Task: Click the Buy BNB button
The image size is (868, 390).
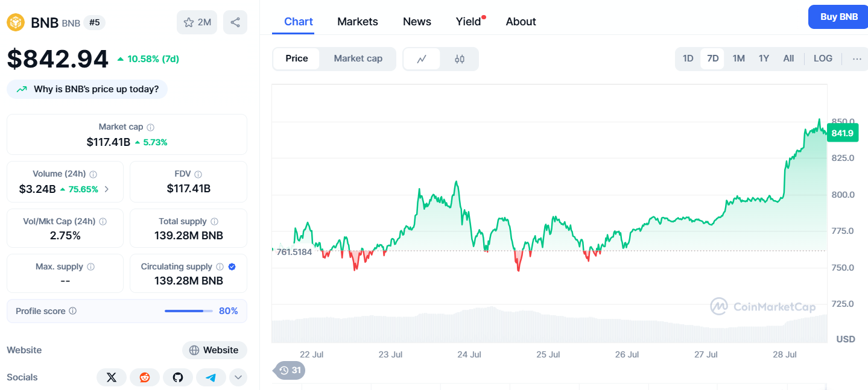Action: [839, 17]
